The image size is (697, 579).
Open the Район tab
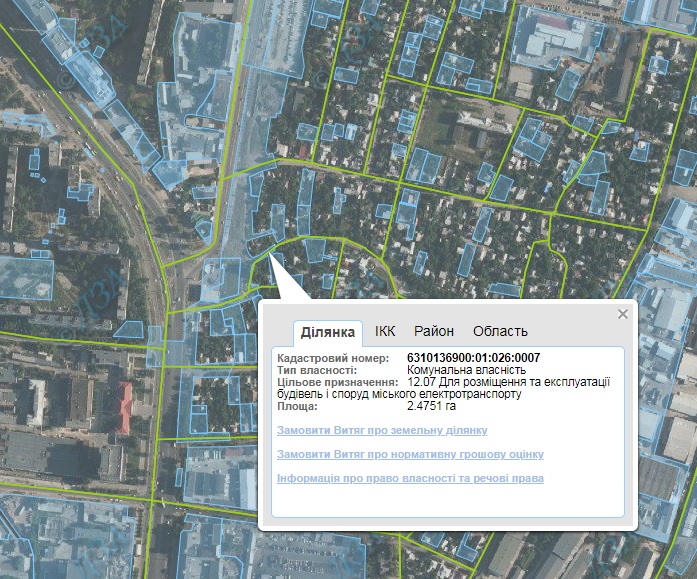434,331
